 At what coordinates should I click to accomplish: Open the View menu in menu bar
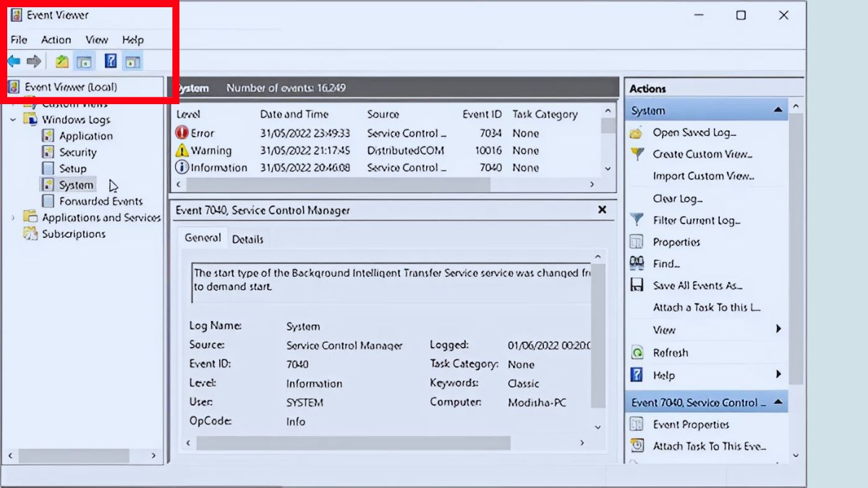pyautogui.click(x=96, y=40)
